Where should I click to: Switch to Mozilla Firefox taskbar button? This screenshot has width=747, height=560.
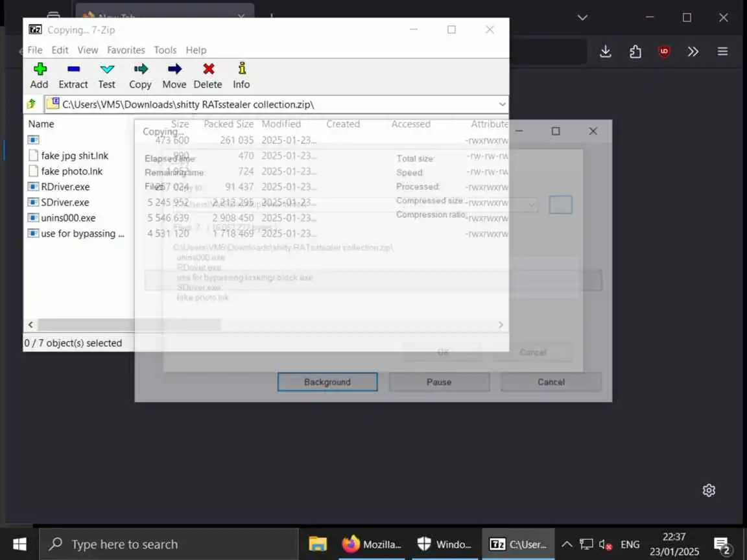pyautogui.click(x=372, y=544)
